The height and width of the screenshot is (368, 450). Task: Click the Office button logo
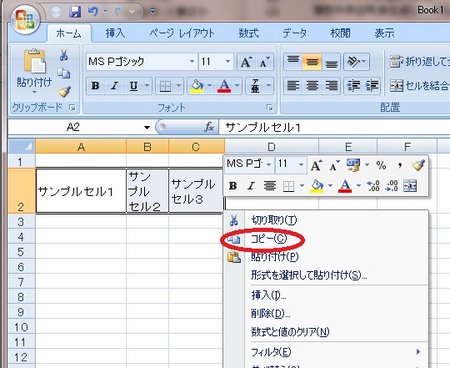pyautogui.click(x=25, y=20)
